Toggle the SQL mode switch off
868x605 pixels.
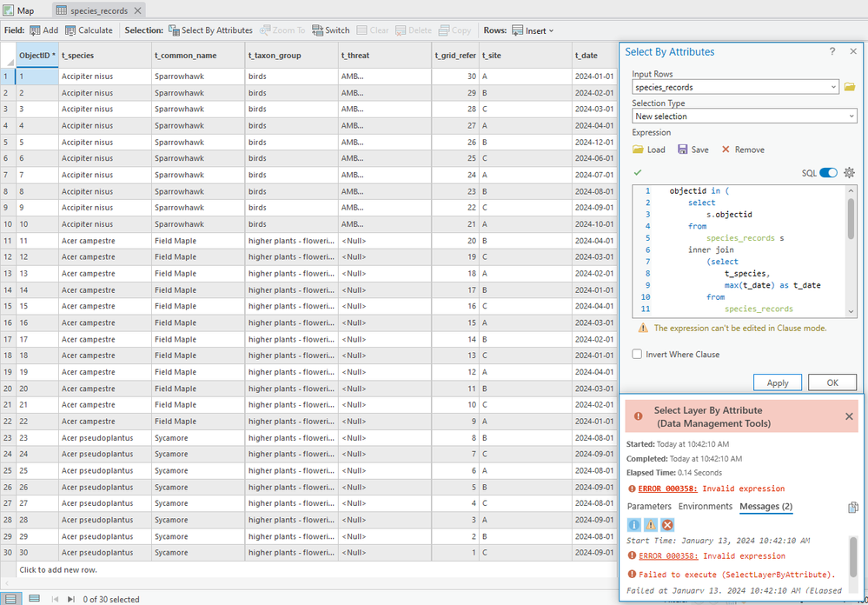pos(828,173)
